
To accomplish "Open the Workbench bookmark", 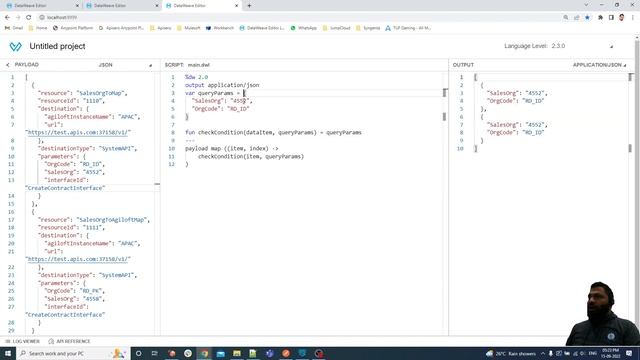I will coord(220,28).
